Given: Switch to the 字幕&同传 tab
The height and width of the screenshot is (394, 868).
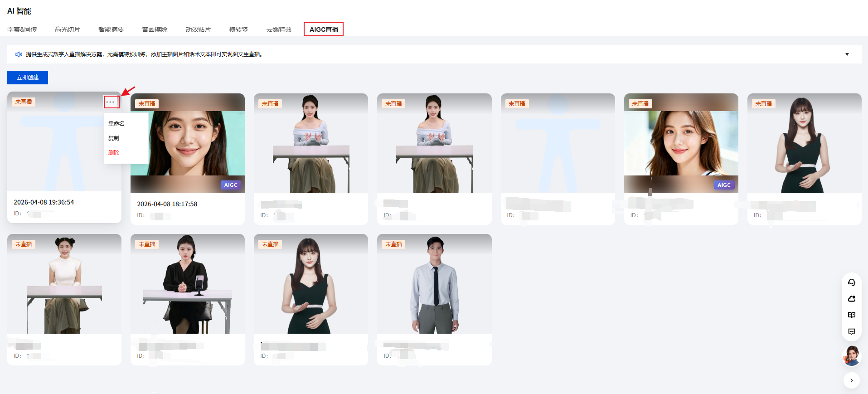Looking at the screenshot, I should click(x=22, y=29).
